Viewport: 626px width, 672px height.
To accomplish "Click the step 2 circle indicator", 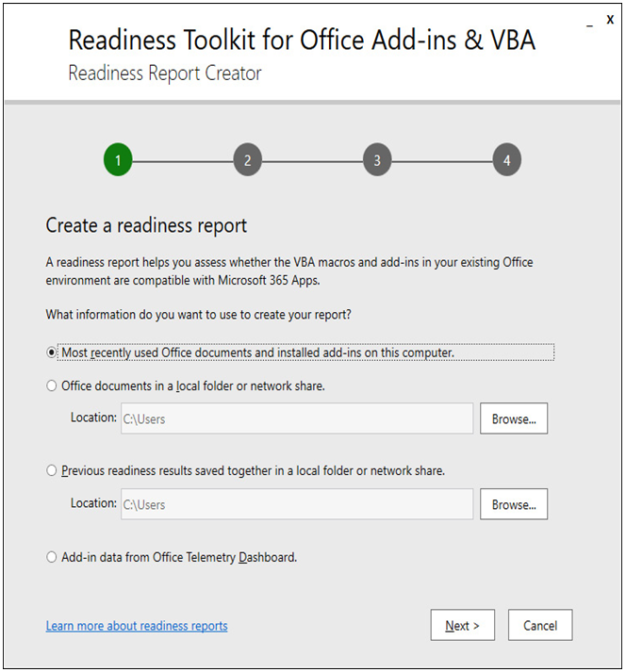I will [247, 160].
